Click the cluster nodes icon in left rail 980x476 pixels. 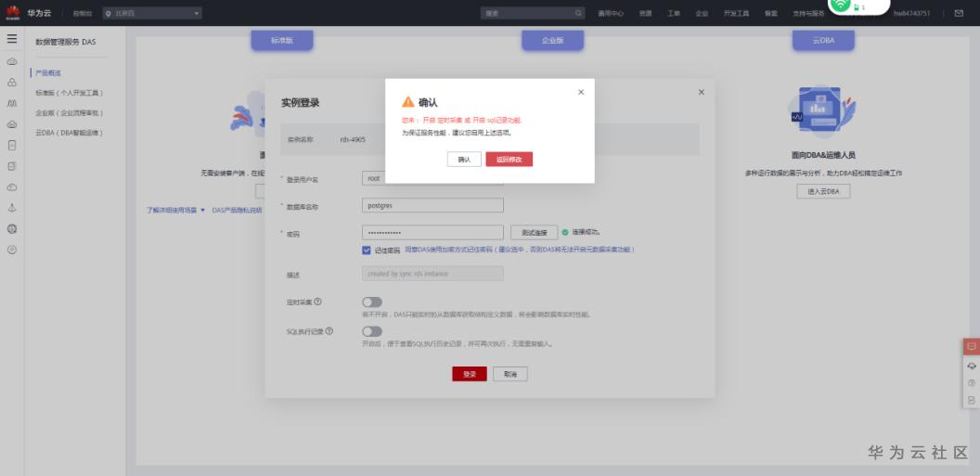coord(12,83)
